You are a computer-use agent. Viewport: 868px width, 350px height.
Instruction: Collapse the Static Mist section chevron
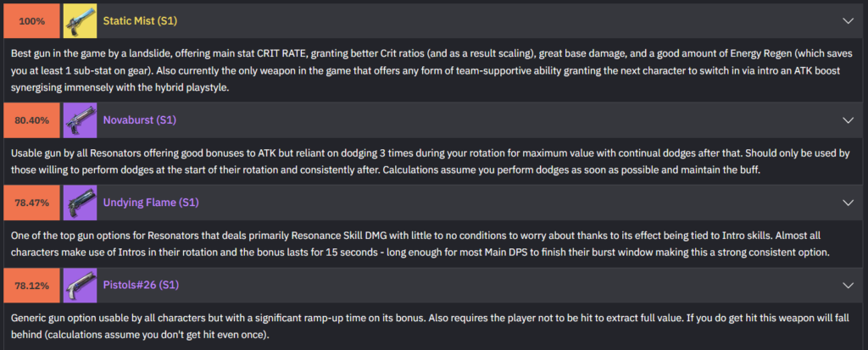pos(848,19)
